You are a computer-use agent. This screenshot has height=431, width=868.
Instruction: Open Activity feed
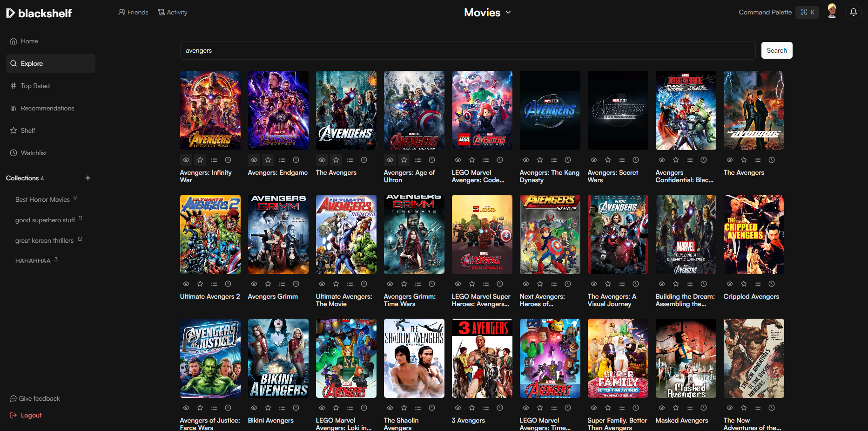pos(173,12)
